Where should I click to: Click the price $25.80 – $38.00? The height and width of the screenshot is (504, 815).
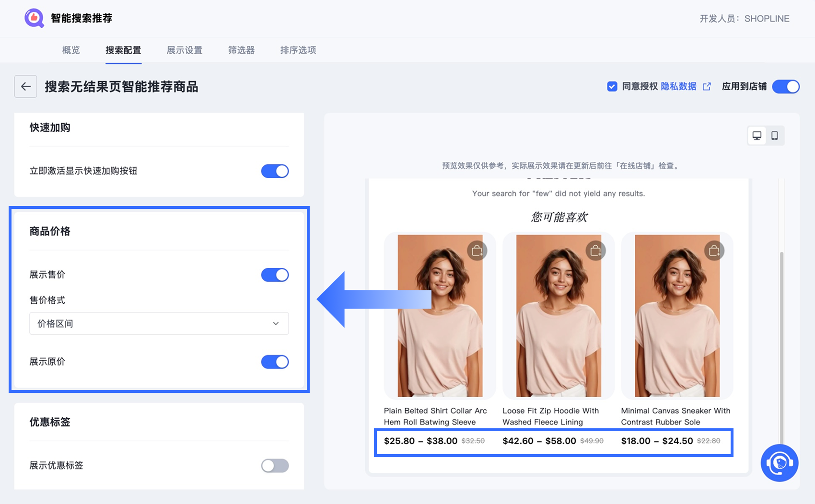click(x=420, y=441)
